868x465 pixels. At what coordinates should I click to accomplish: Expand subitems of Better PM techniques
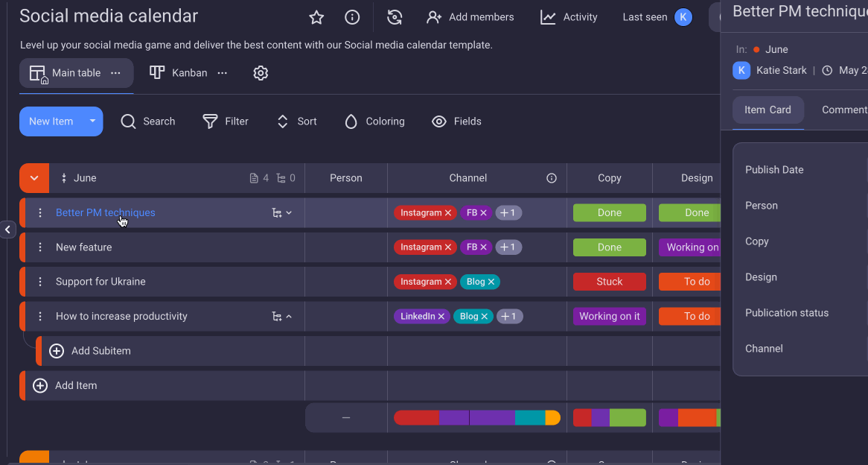282,213
